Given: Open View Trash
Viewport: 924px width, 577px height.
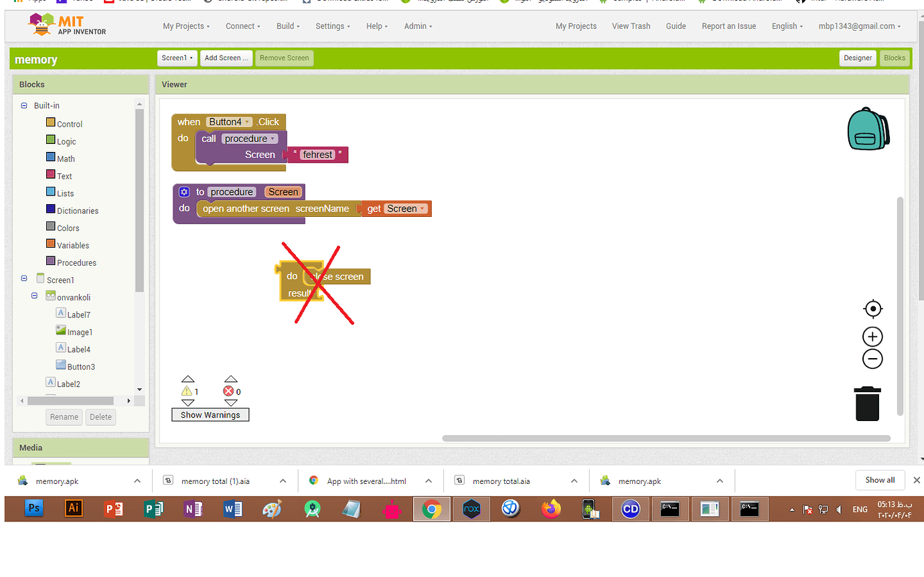Looking at the screenshot, I should 631,26.
